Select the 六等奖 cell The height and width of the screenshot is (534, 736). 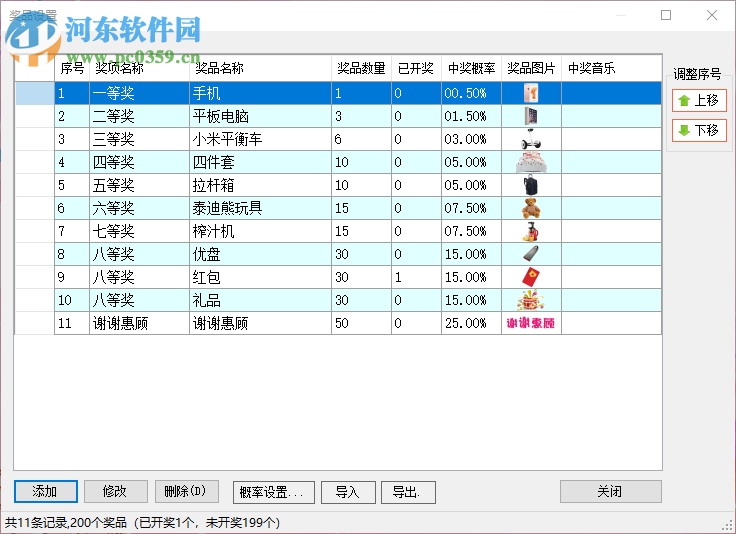(x=139, y=208)
